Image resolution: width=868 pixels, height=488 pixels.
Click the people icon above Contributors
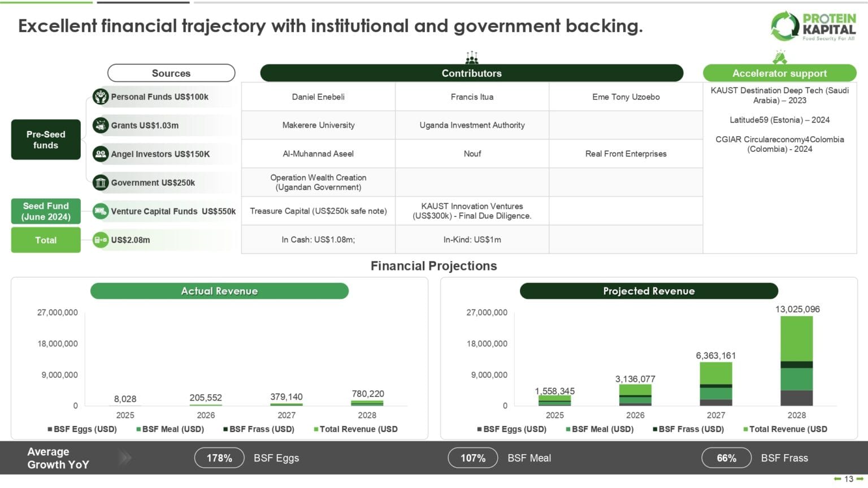pos(472,57)
